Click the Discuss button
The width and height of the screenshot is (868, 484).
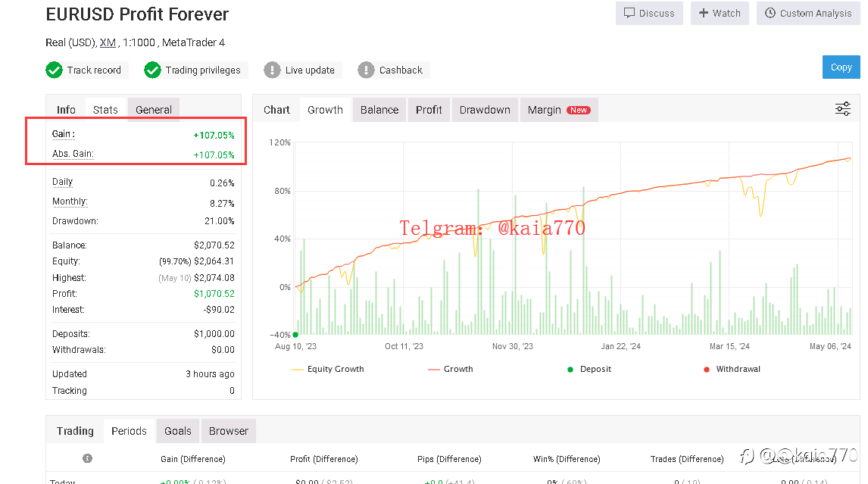pyautogui.click(x=649, y=14)
